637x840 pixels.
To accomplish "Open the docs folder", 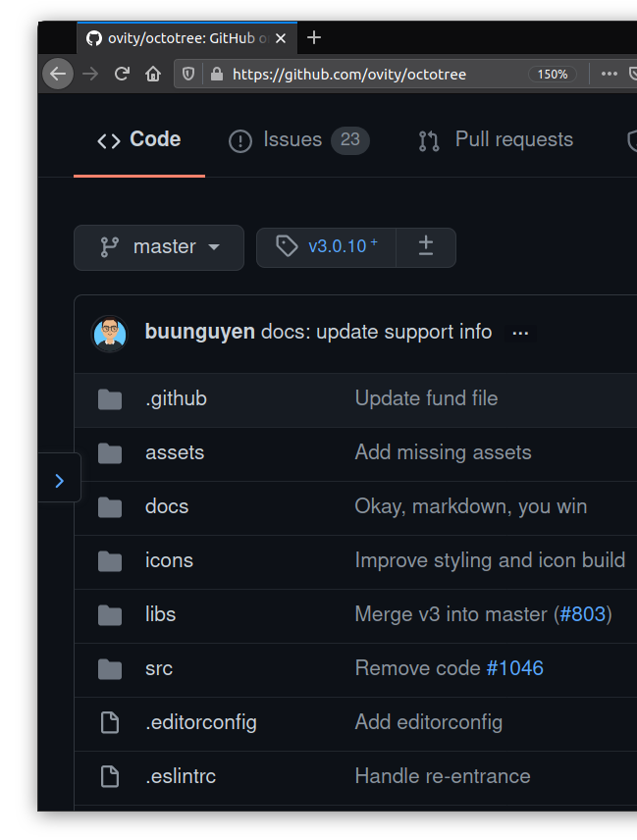I will coord(167,506).
